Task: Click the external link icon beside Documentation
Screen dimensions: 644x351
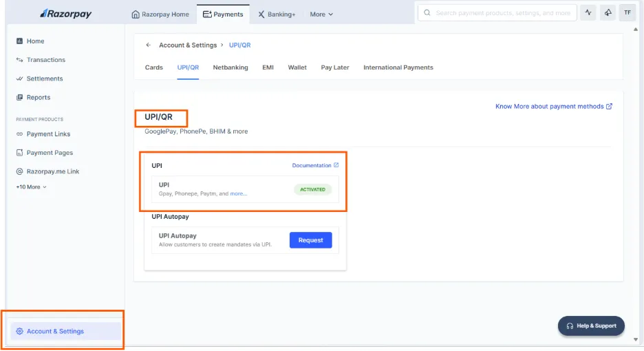Action: [336, 164]
